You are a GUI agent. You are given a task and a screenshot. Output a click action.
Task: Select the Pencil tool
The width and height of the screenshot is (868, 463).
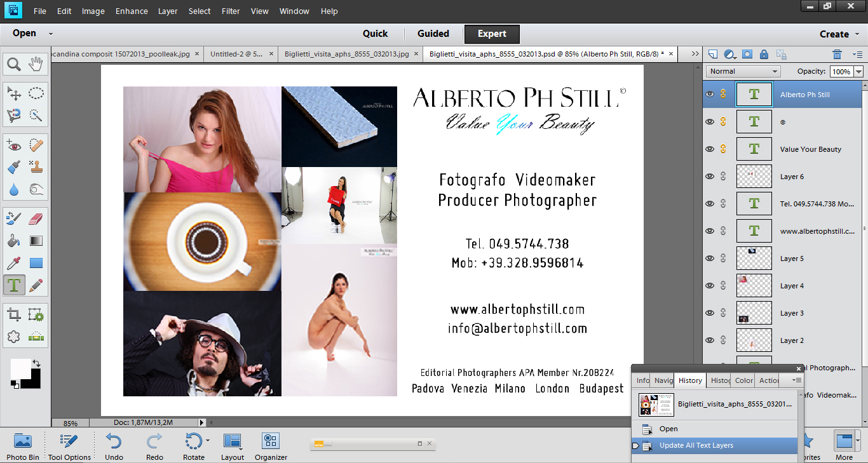click(x=36, y=285)
